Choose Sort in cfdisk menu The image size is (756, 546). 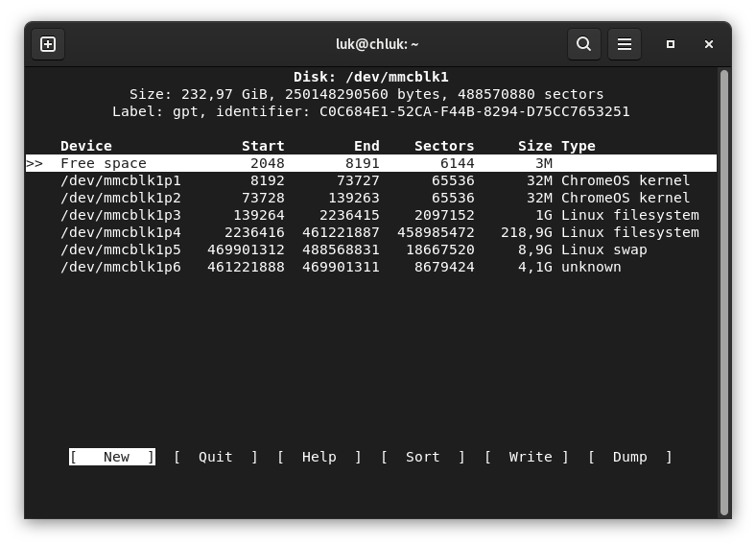[423, 457]
